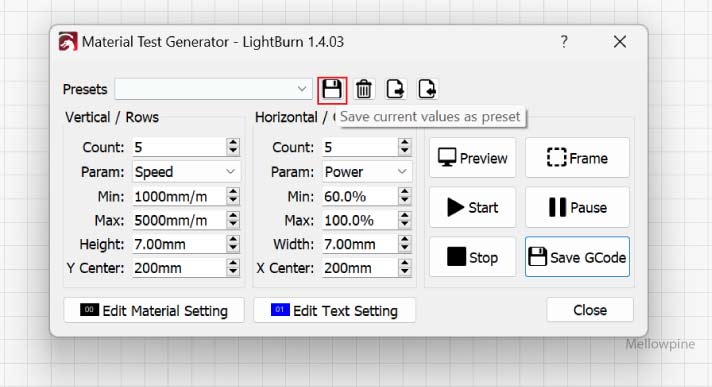Screen dimensions: 712x387
Task: Click the Save GCode button
Action: [x=577, y=257]
